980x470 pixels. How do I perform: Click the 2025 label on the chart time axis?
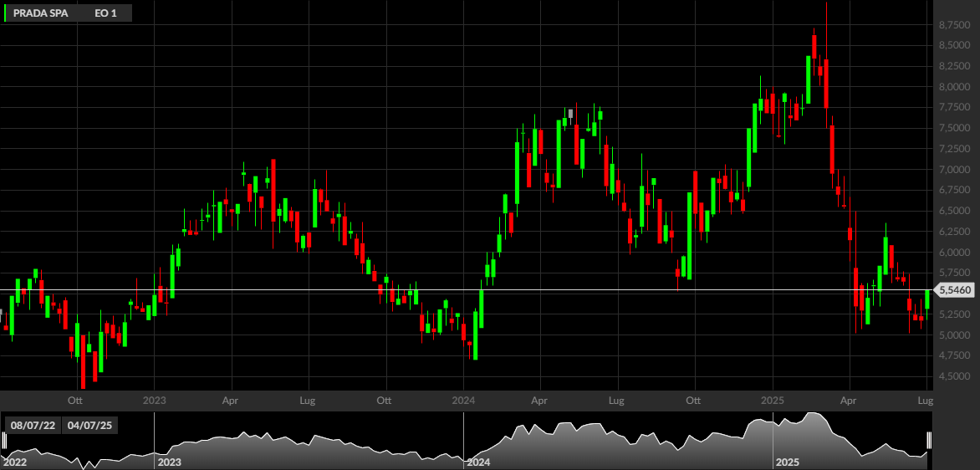tap(773, 400)
